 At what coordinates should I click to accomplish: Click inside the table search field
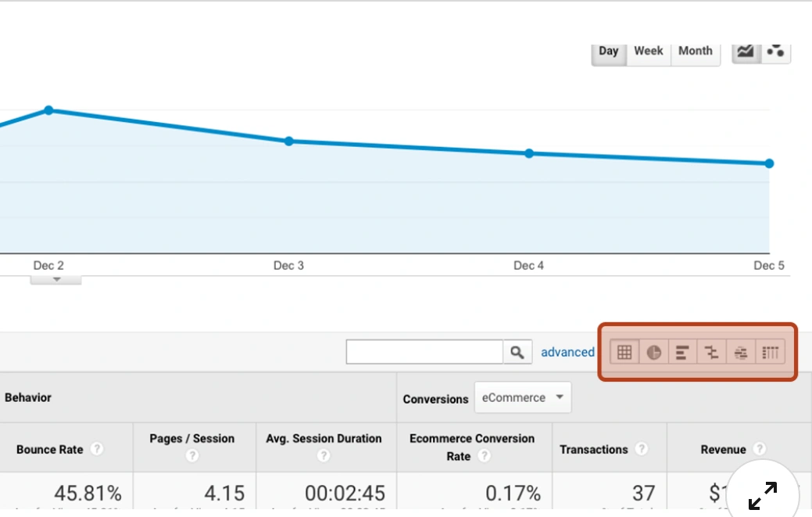tap(426, 352)
